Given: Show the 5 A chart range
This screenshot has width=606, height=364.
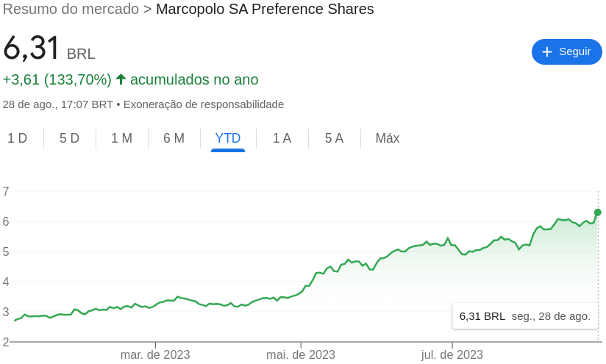Looking at the screenshot, I should point(334,138).
